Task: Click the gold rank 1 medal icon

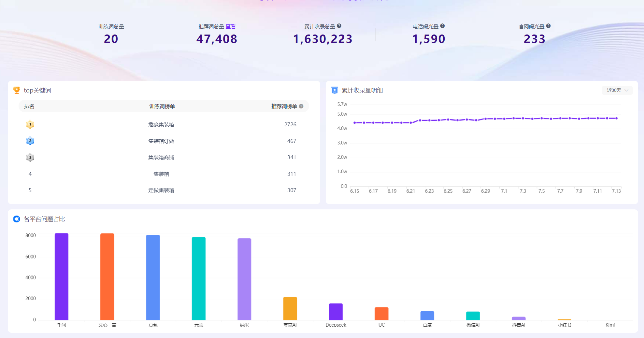Action: (30, 124)
